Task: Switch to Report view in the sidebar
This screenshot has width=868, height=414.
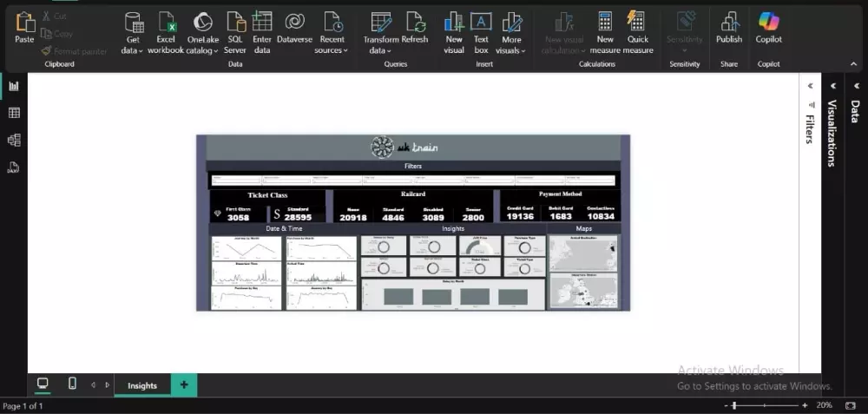Action: [14, 86]
